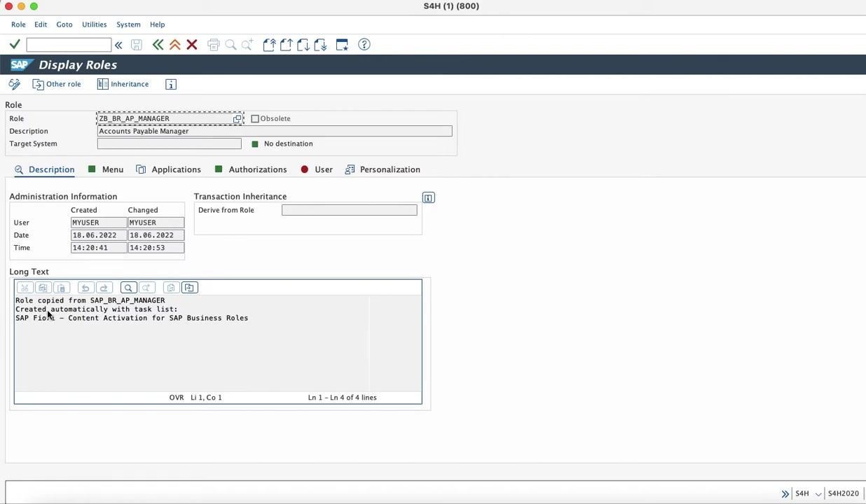Image resolution: width=866 pixels, height=504 pixels.
Task: Click in the transaction command field
Action: (x=69, y=45)
